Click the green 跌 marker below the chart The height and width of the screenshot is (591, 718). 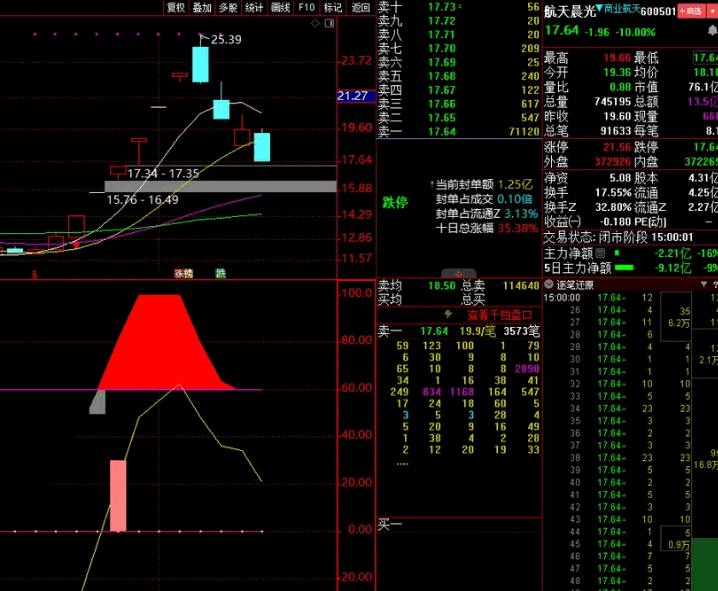[221, 273]
